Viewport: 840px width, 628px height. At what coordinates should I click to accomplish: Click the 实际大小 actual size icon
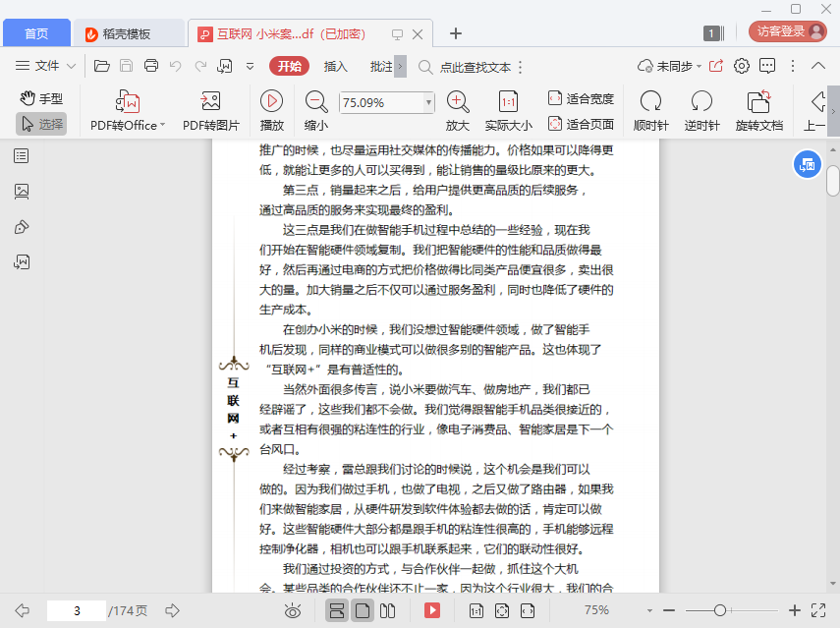click(x=508, y=101)
